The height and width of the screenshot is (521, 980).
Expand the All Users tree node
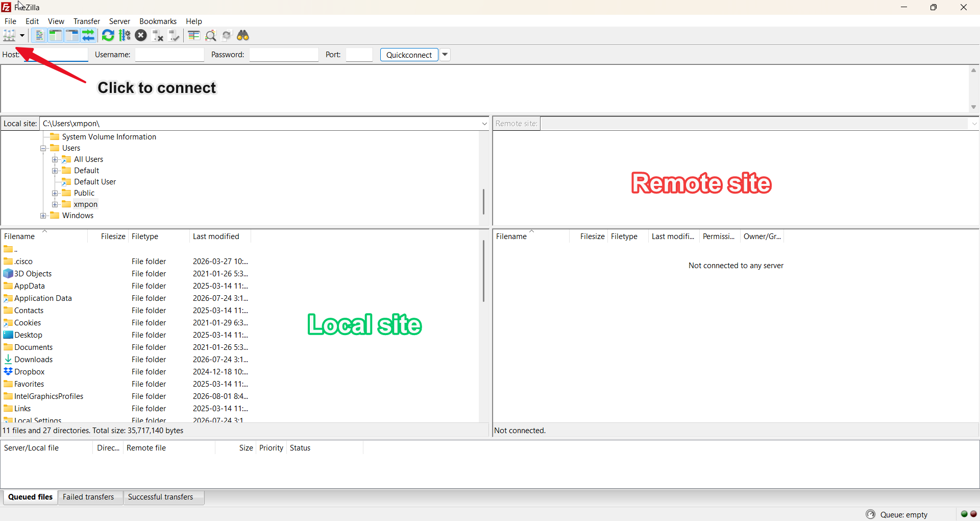point(55,159)
